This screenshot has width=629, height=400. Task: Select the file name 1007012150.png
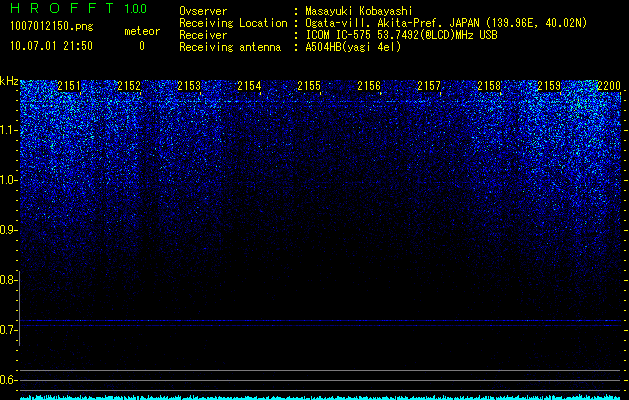(52, 27)
